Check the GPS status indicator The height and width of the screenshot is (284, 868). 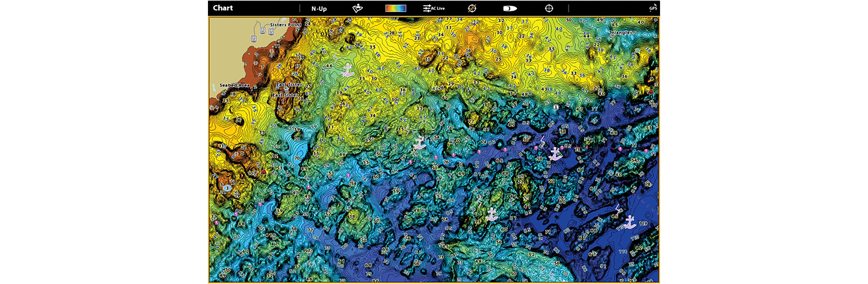(653, 8)
